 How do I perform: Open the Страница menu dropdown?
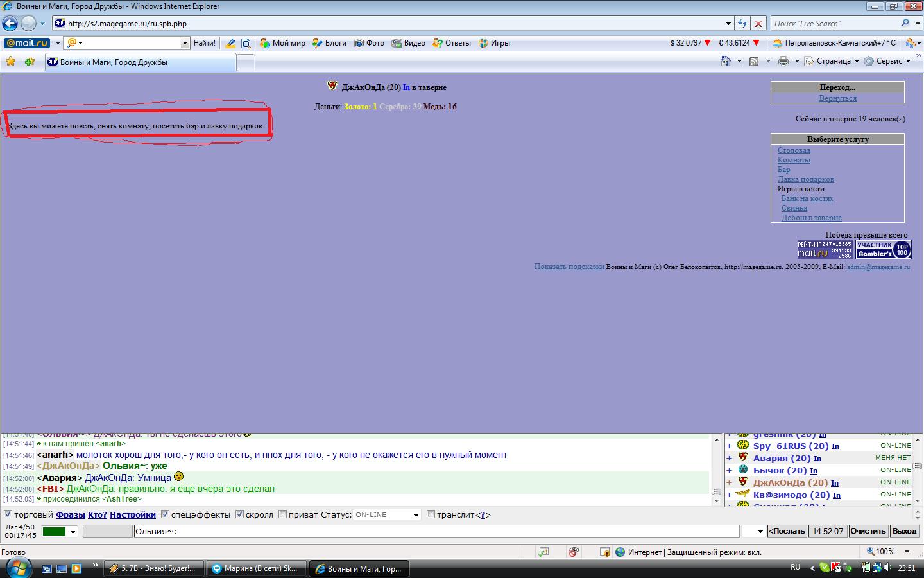pos(832,61)
